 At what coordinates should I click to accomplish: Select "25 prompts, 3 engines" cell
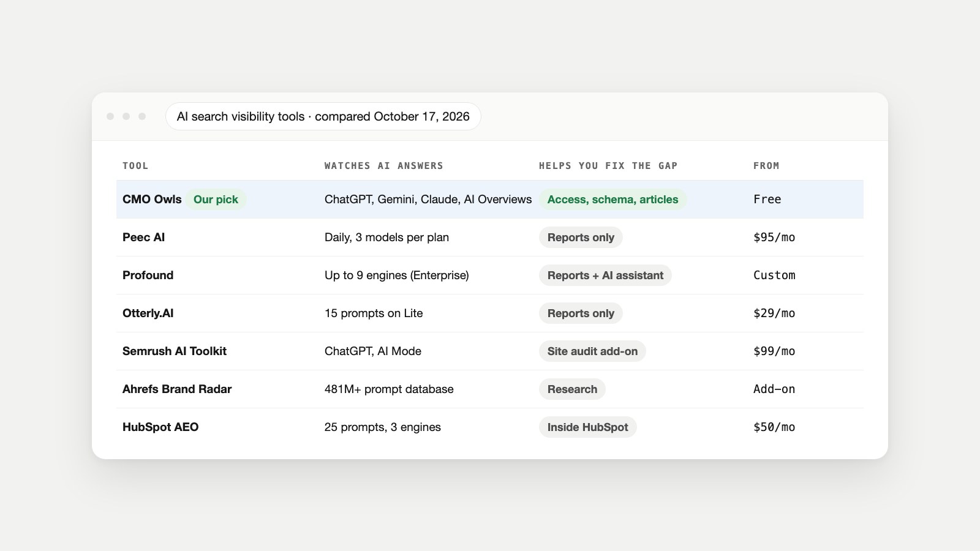383,427
